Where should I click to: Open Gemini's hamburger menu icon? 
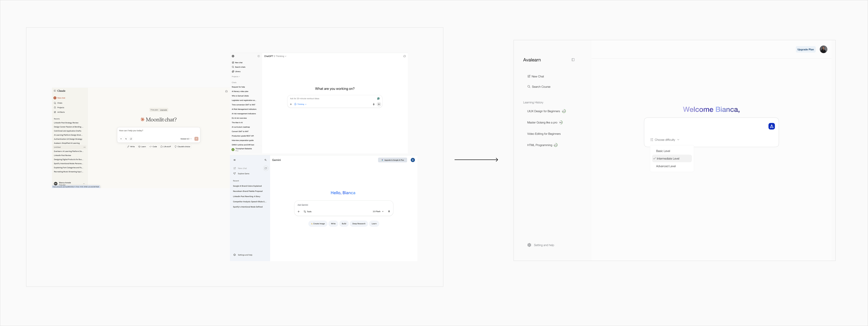(234, 160)
